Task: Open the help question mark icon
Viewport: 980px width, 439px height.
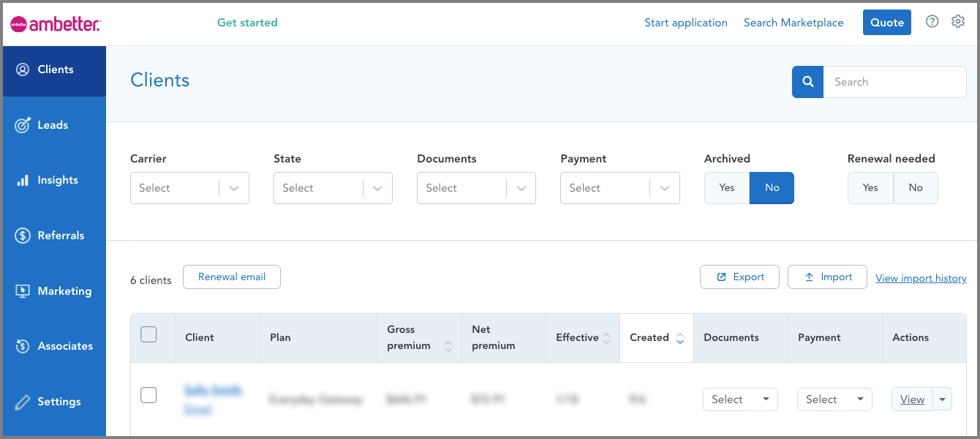Action: click(x=932, y=22)
